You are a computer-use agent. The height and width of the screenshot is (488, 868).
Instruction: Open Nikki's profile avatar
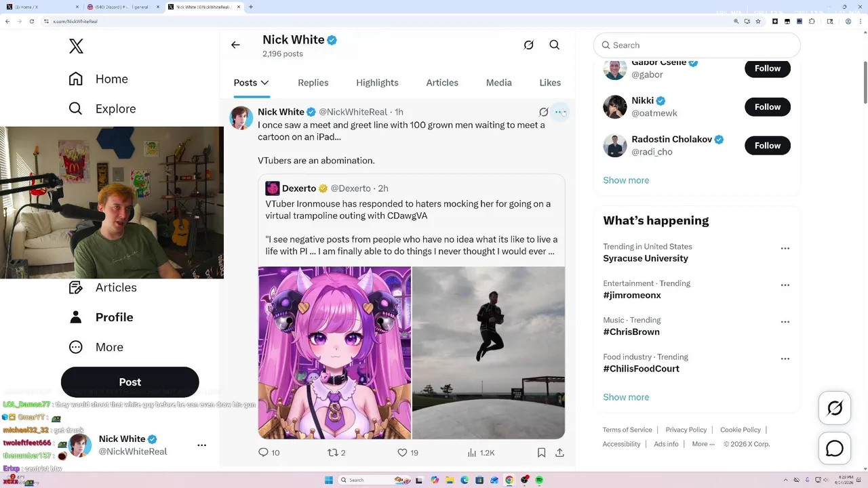click(615, 107)
